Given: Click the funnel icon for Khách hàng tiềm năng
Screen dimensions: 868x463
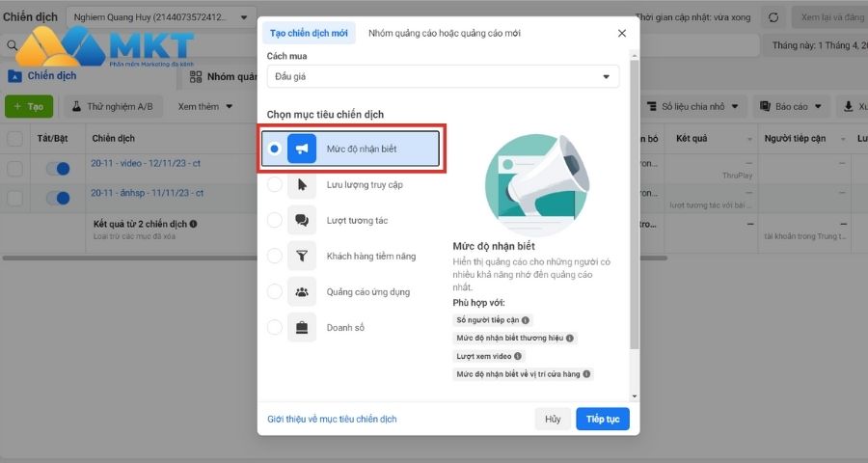Looking at the screenshot, I should click(302, 256).
